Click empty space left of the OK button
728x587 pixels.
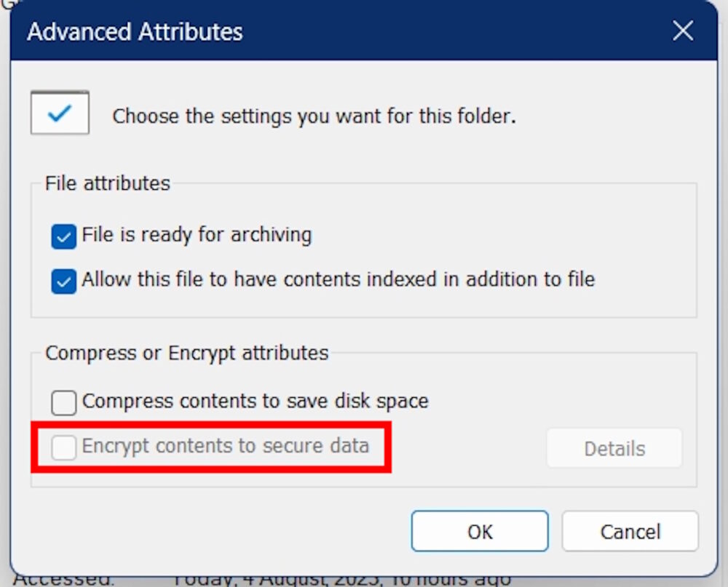(218, 532)
